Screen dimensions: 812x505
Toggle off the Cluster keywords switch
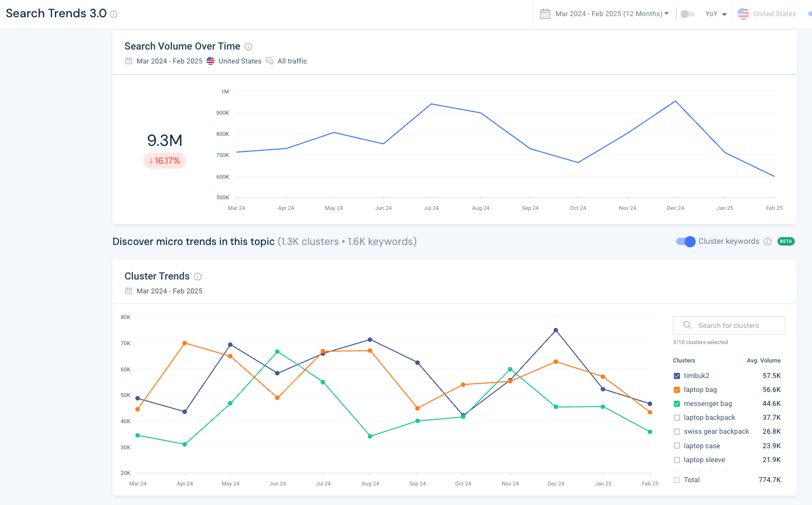[685, 242]
